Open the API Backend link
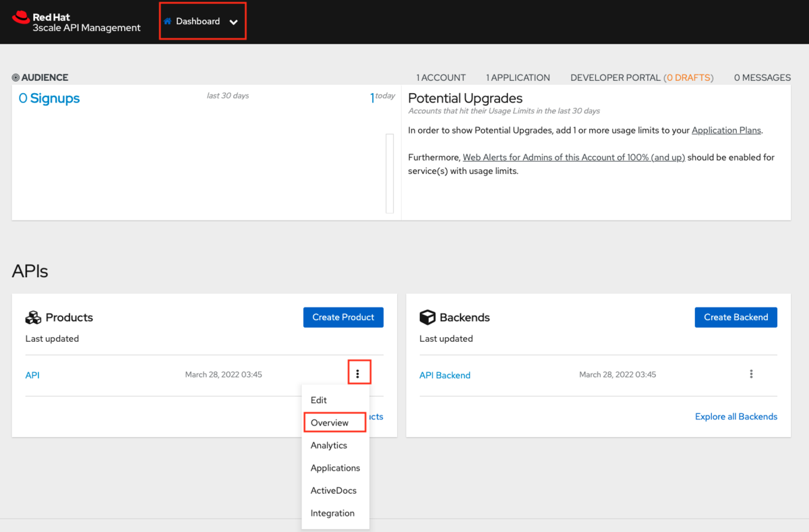Viewport: 809px width, 532px height. point(445,375)
